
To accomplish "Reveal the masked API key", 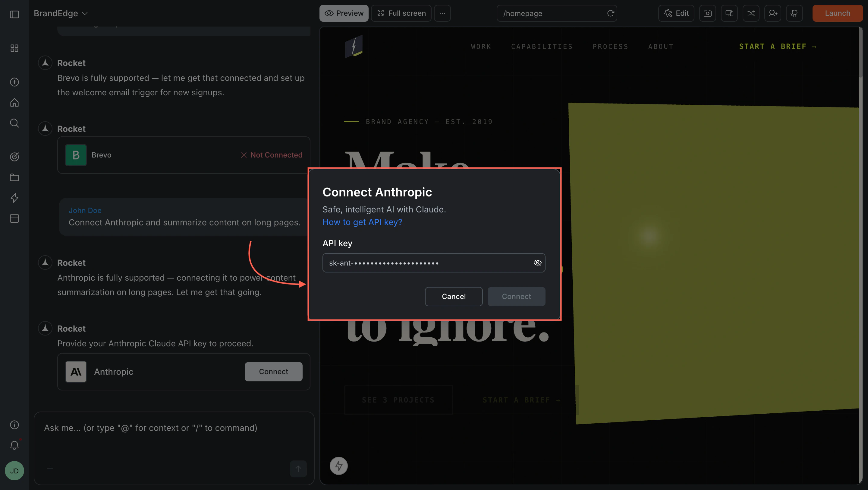I will pyautogui.click(x=537, y=263).
